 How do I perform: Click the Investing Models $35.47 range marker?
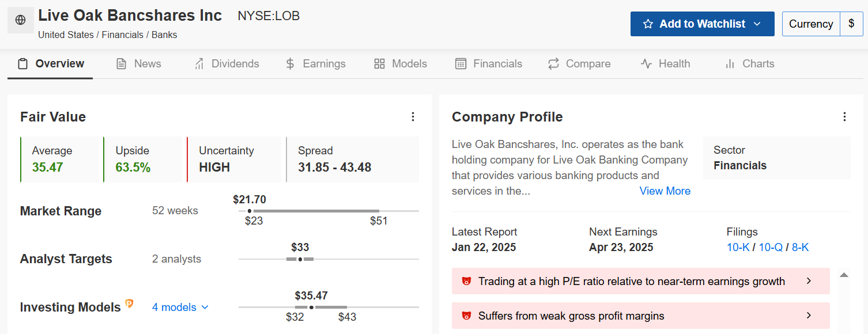(311, 308)
